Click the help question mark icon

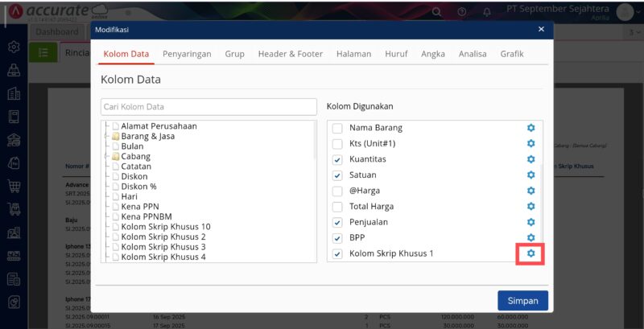point(461,12)
